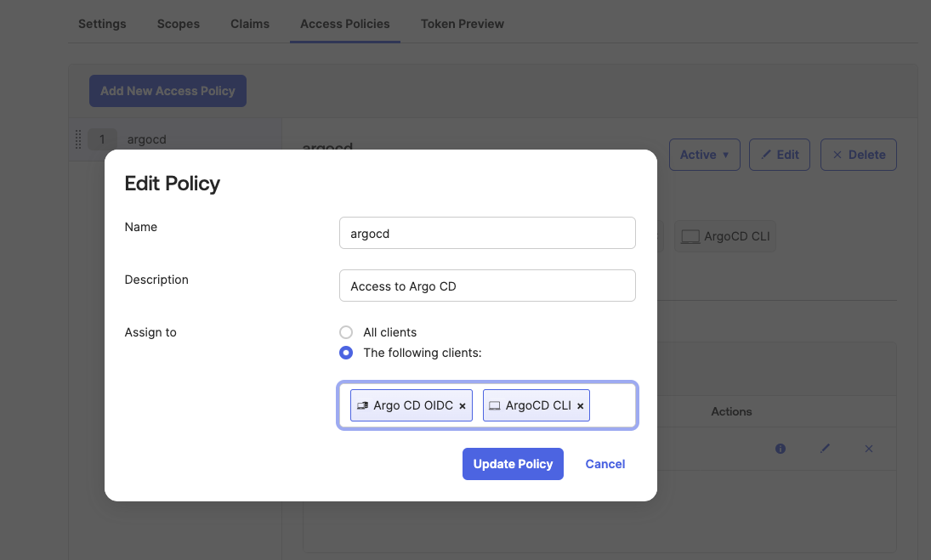Go to the Claims tab

point(250,24)
